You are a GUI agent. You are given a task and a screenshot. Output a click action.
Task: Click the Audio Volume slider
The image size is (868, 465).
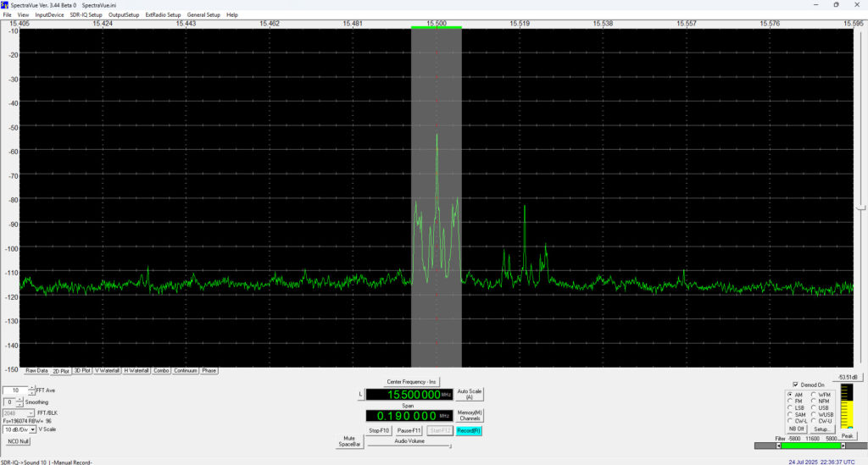point(409,446)
